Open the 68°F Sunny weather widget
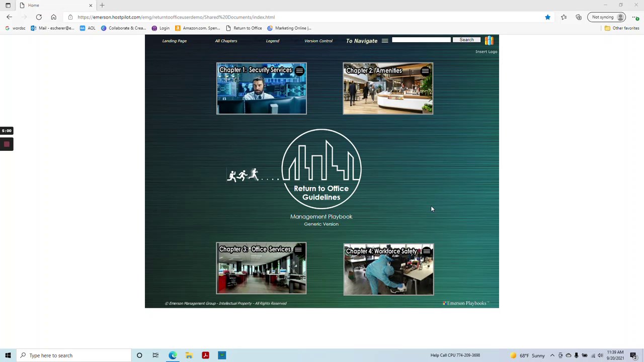Screen dimensions: 644x362 (527, 355)
